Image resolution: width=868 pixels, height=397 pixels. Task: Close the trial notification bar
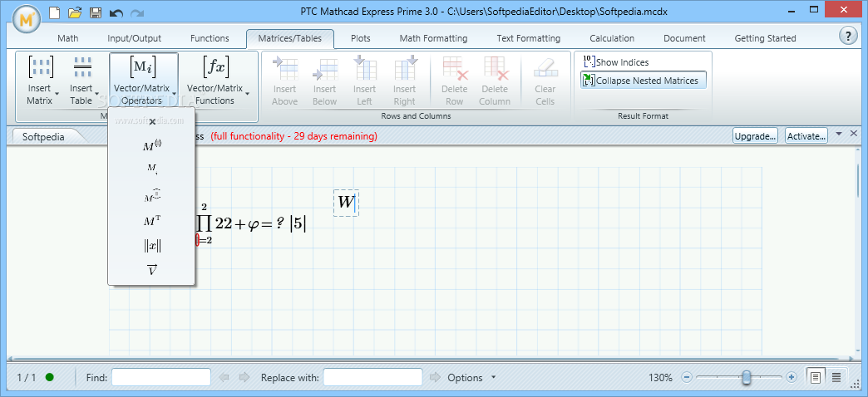point(853,133)
